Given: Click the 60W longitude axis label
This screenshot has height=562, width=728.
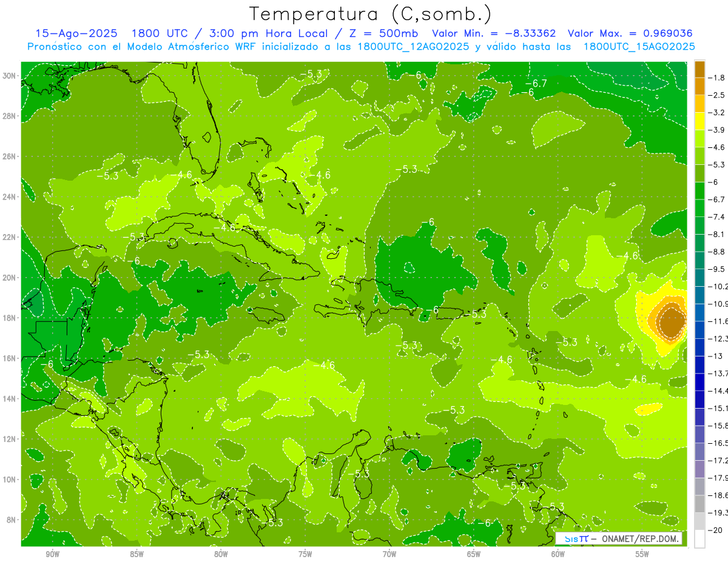Looking at the screenshot, I should click(x=558, y=554).
